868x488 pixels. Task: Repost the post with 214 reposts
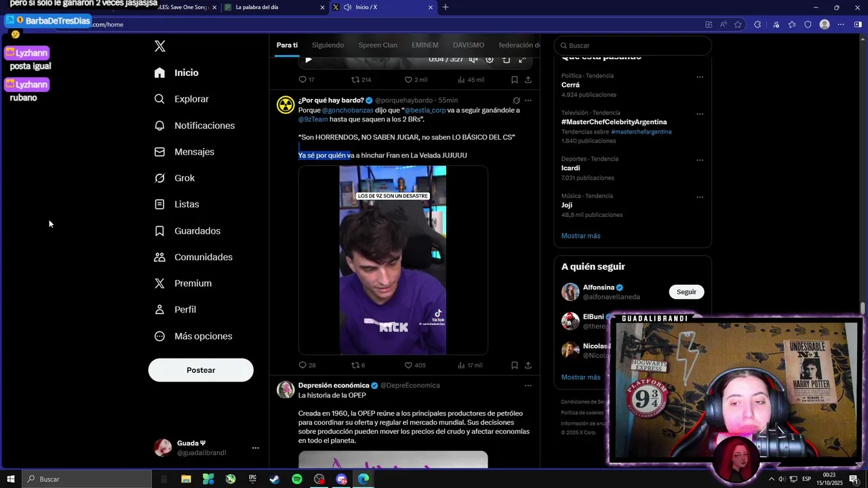361,80
